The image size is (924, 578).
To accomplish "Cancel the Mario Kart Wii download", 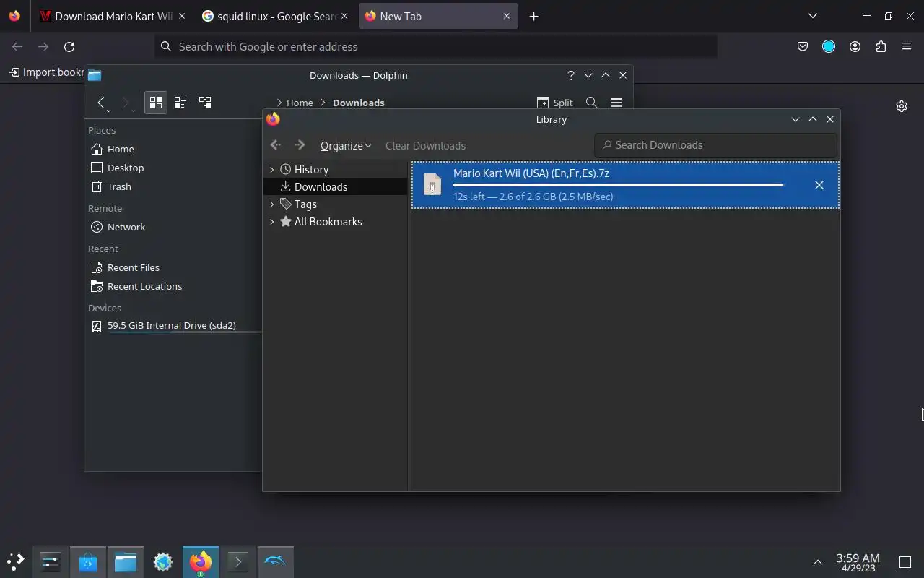I will point(819,185).
